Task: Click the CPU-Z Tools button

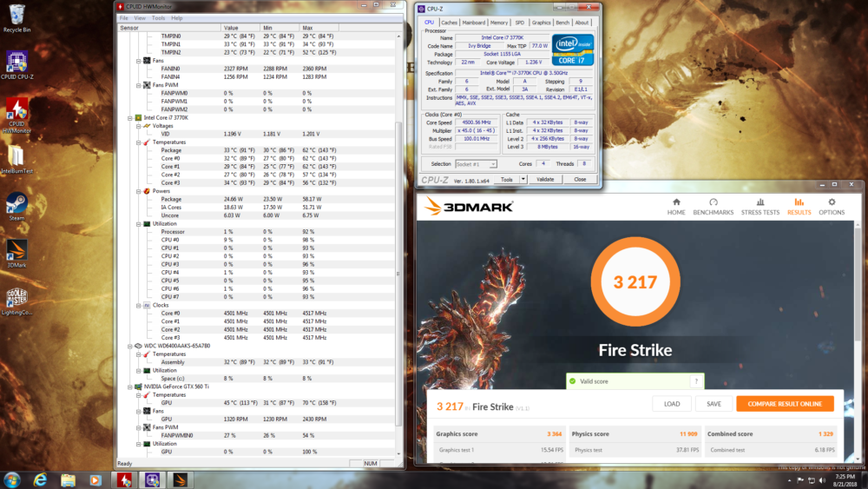Action: (507, 180)
